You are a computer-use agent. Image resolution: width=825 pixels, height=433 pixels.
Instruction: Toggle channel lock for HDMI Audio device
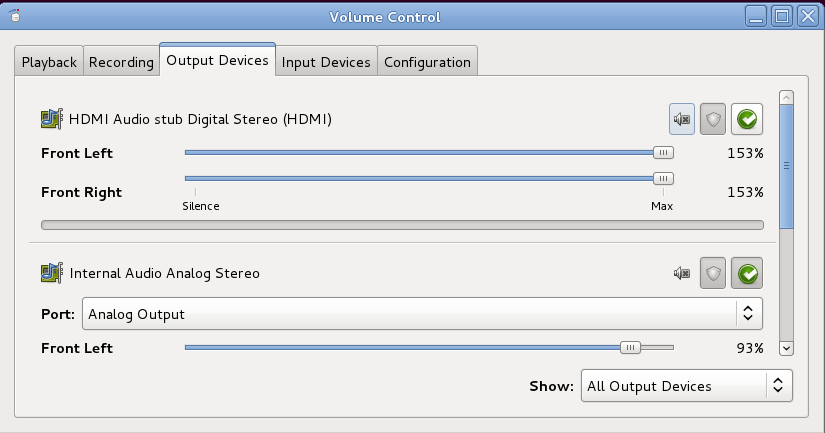(713, 120)
